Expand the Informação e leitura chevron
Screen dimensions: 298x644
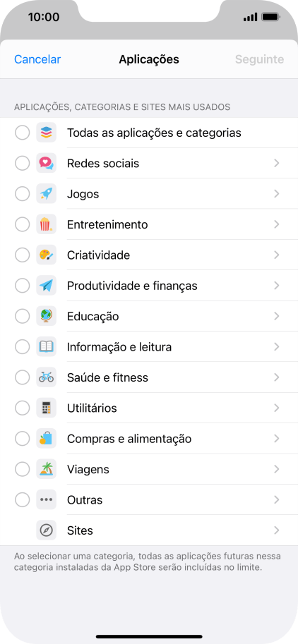coord(277,347)
